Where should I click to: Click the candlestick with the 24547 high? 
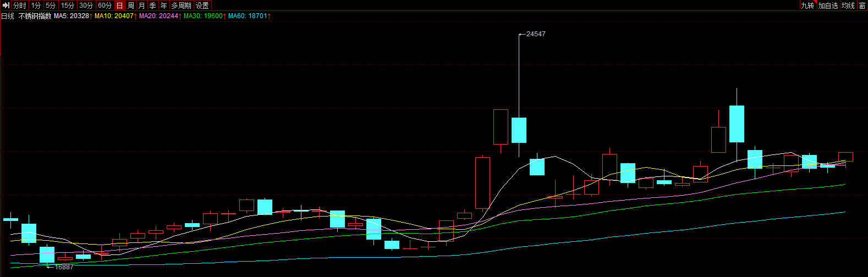pos(519,130)
